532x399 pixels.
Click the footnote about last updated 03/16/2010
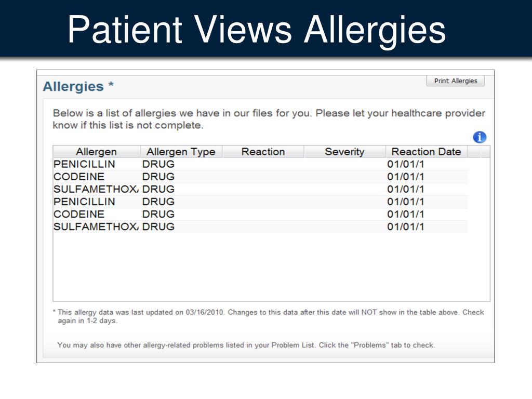click(269, 316)
